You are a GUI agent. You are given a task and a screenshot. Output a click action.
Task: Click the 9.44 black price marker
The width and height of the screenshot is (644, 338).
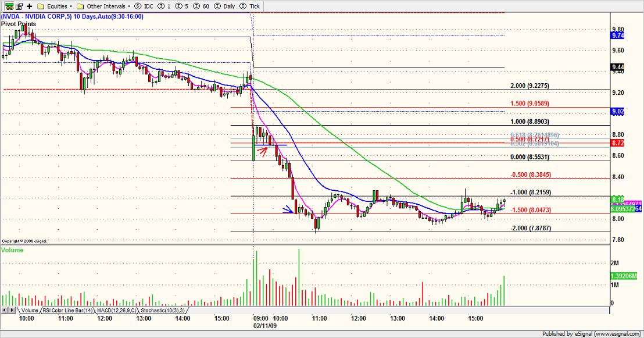pos(618,67)
